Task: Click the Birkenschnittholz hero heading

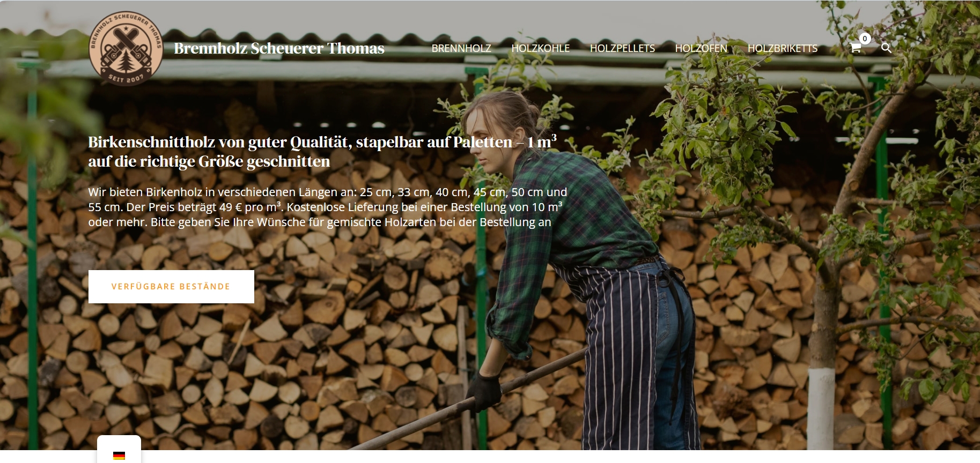Action: click(322, 152)
